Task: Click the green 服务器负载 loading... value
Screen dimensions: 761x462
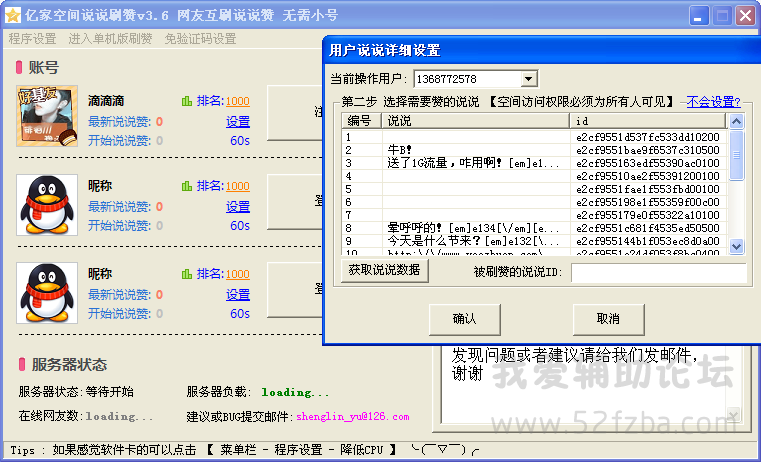Action: pyautogui.click(x=295, y=392)
